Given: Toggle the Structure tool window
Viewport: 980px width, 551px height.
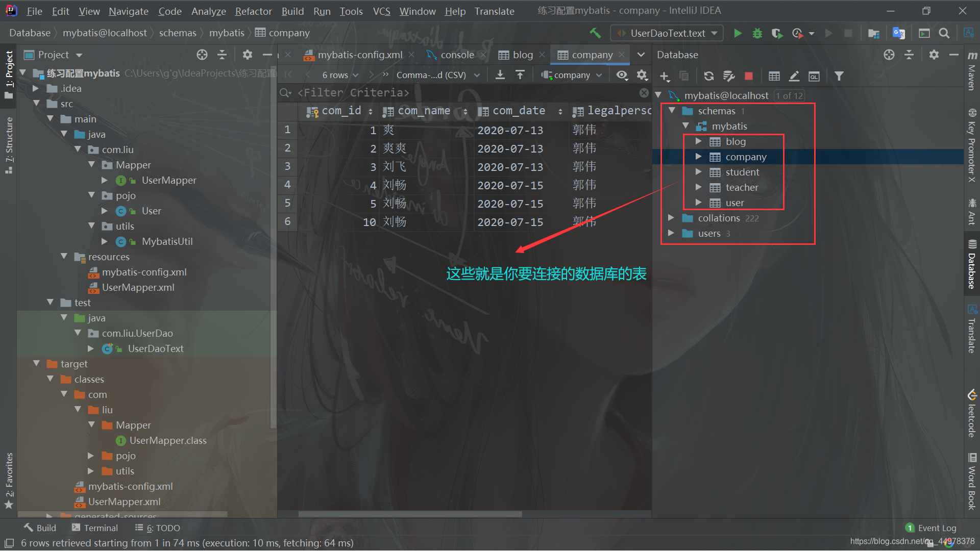Looking at the screenshot, I should tap(9, 145).
